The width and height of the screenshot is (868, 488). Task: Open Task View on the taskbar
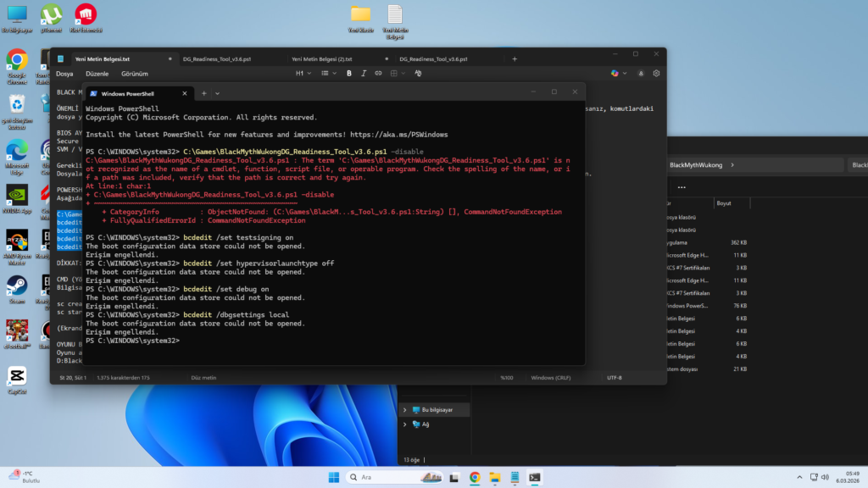(x=454, y=478)
